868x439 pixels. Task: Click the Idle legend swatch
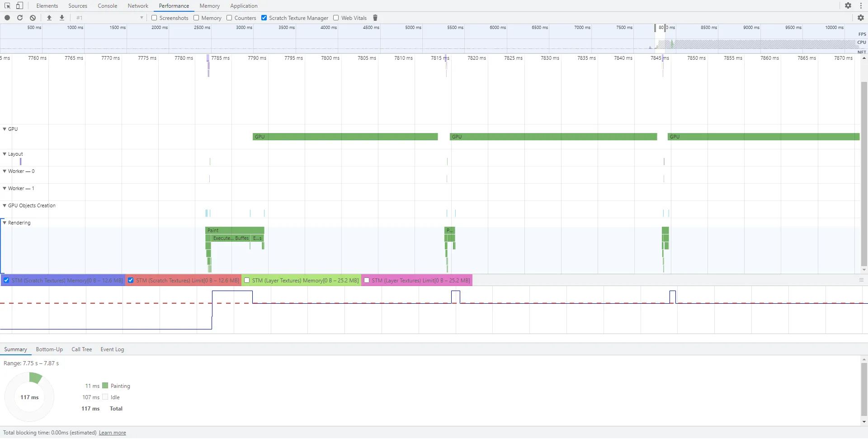[x=105, y=397]
